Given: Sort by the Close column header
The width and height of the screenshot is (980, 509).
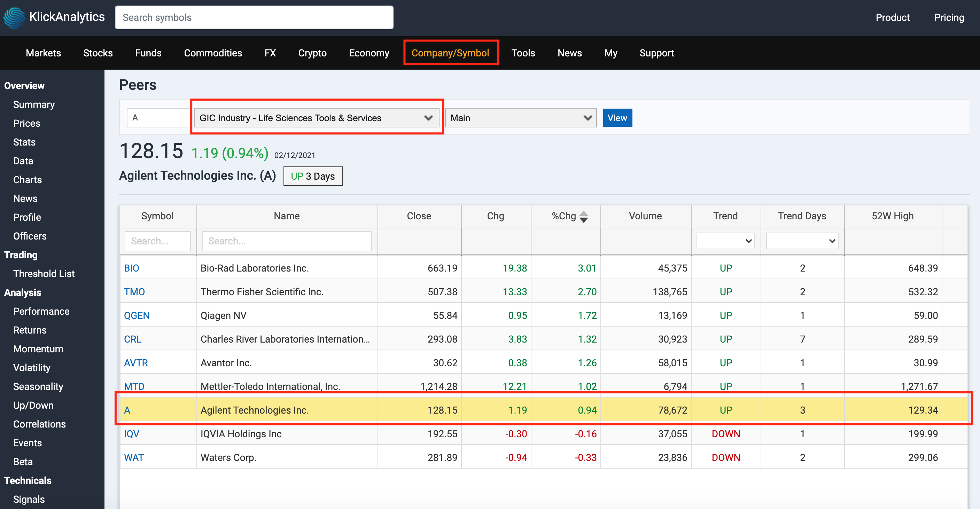Looking at the screenshot, I should click(419, 216).
